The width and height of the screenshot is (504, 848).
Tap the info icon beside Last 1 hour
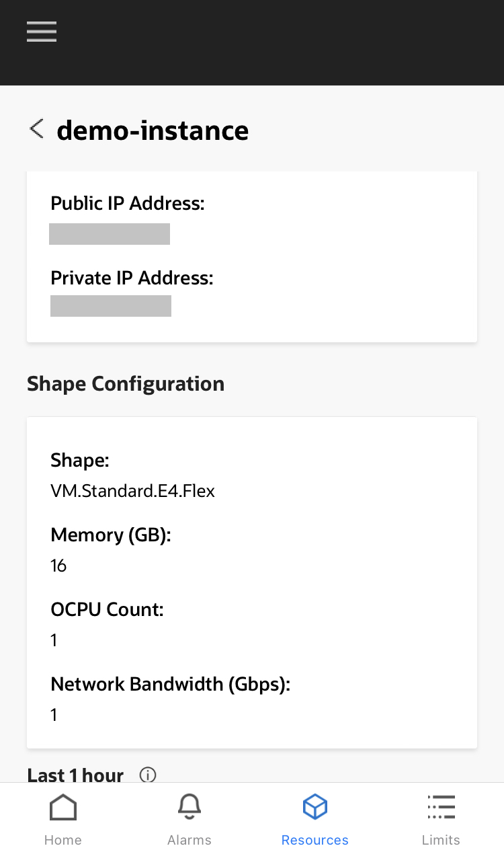148,775
